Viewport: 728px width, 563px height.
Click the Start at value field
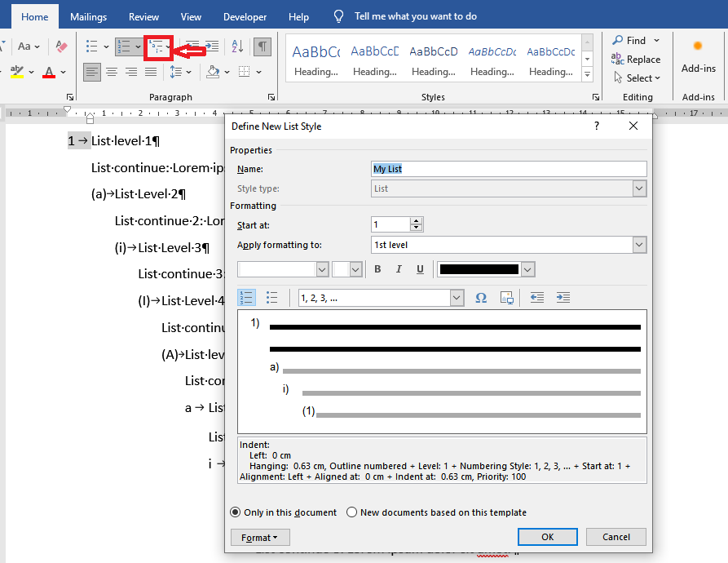[x=391, y=225]
